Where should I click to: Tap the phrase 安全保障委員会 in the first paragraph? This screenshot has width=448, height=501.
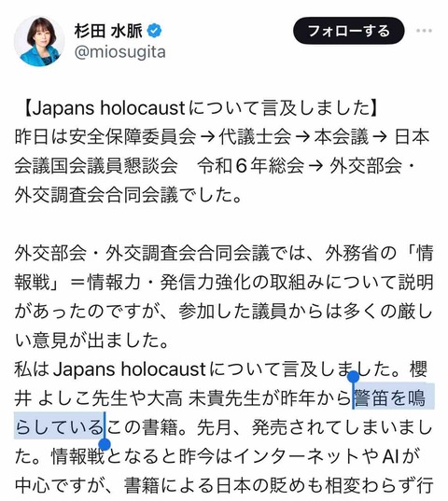click(133, 137)
